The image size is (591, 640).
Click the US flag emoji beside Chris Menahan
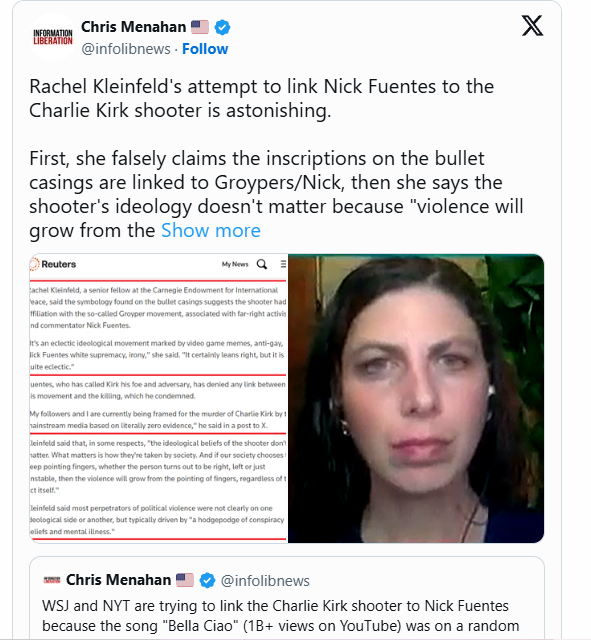[200, 27]
